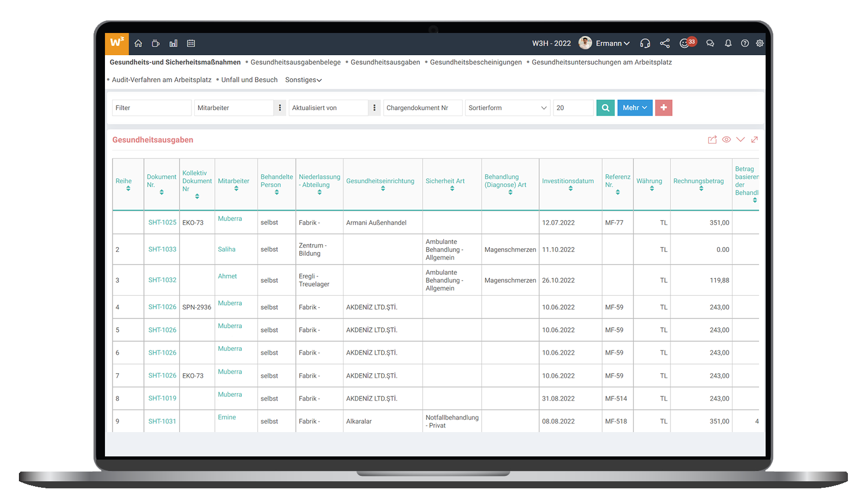Open the home icon in top bar
863x504 pixels.
pyautogui.click(x=139, y=43)
